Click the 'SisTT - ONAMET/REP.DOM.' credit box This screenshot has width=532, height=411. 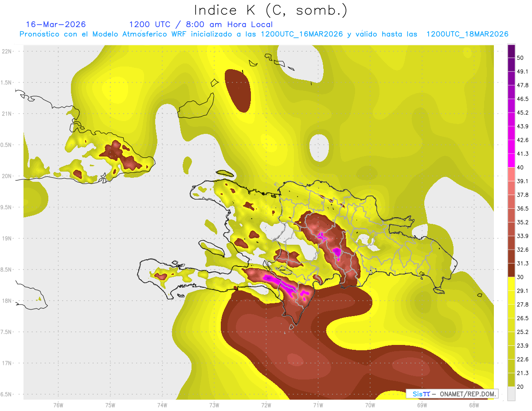click(452, 394)
